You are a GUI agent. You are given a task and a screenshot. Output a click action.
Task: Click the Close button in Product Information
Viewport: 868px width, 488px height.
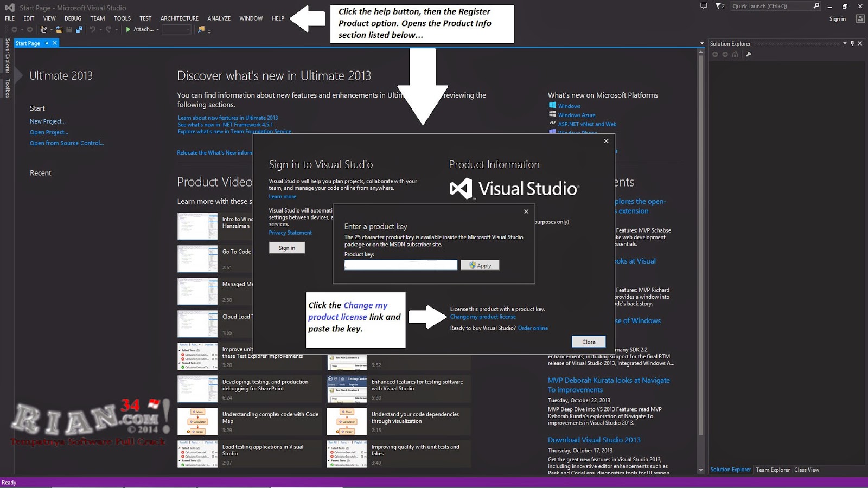point(589,342)
